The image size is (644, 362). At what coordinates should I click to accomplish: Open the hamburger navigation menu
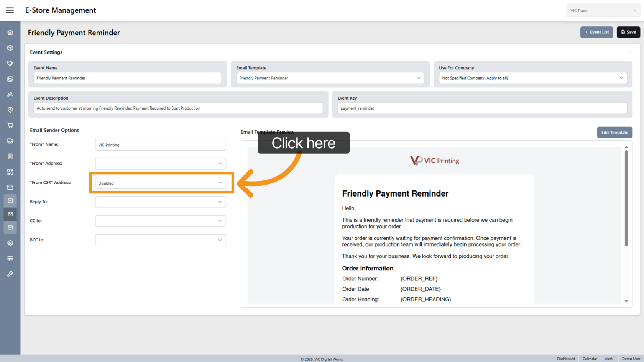(10, 10)
